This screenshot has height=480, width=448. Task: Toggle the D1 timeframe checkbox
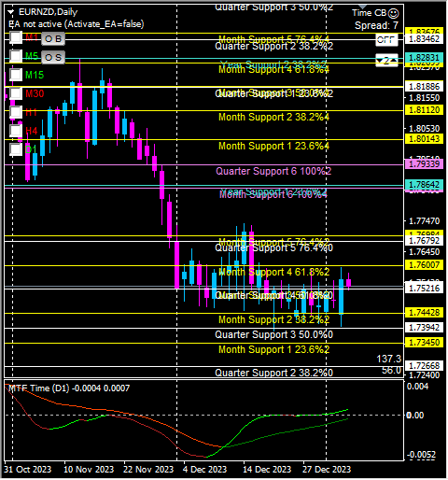coord(16,149)
